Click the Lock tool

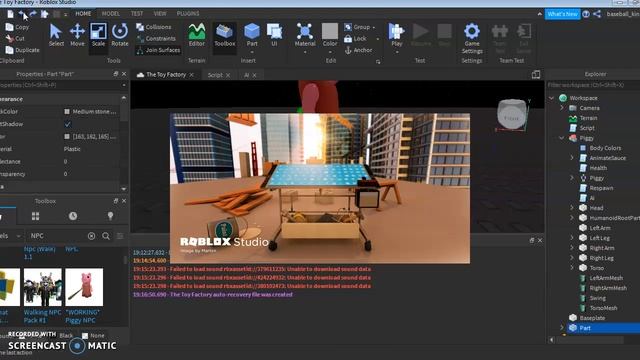pyautogui.click(x=355, y=38)
